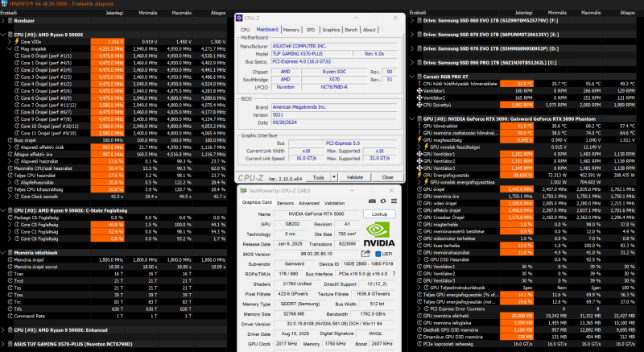This screenshot has width=644, height=352.
Task: Click the lightning icon beside Core VIDs
Action: tap(17, 42)
